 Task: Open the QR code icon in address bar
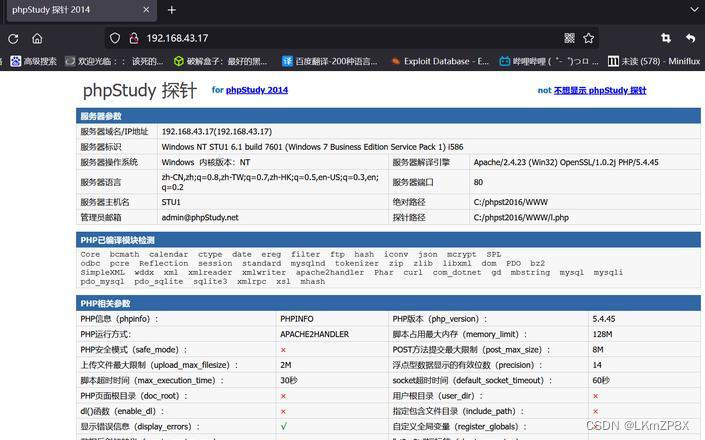569,38
